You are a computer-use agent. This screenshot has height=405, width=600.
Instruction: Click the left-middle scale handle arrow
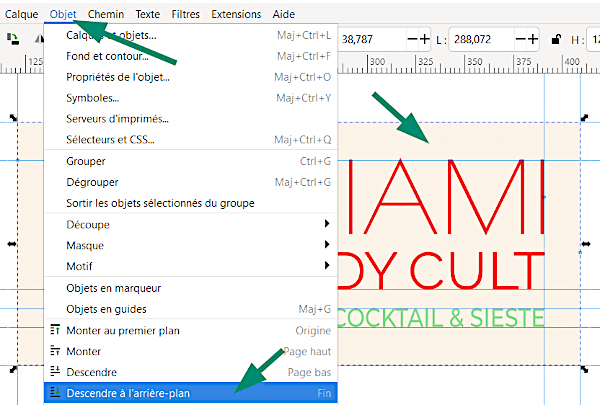[x=12, y=244]
